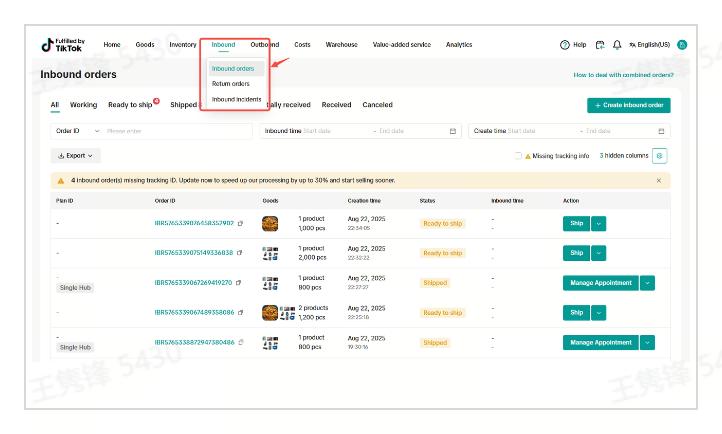Click the food thumbnail in the 2 products row
The width and height of the screenshot is (722, 434).
coord(270,312)
